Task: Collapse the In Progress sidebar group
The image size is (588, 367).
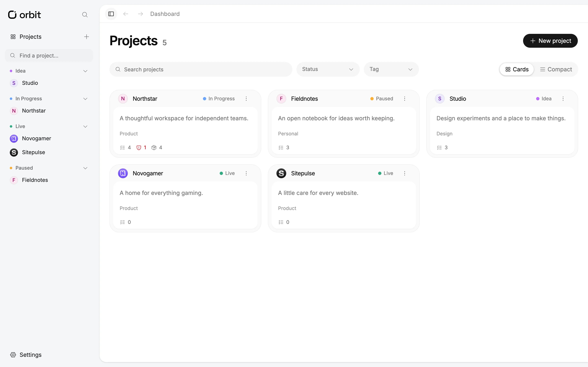Action: [x=85, y=99]
